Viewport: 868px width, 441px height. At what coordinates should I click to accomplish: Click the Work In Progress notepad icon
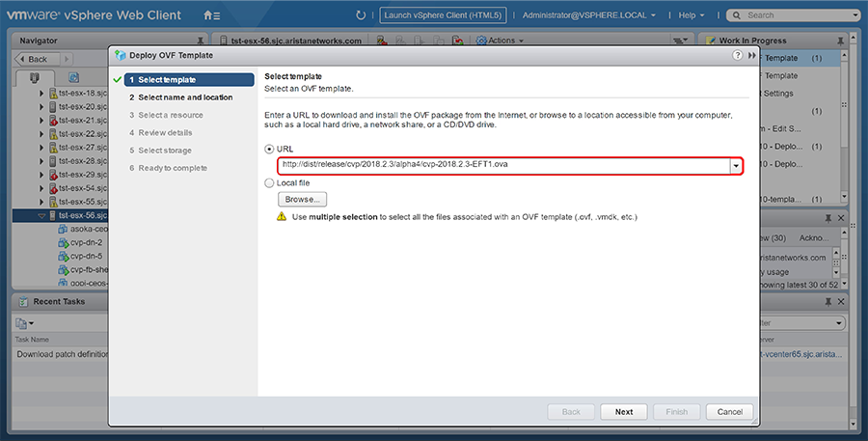[710, 41]
